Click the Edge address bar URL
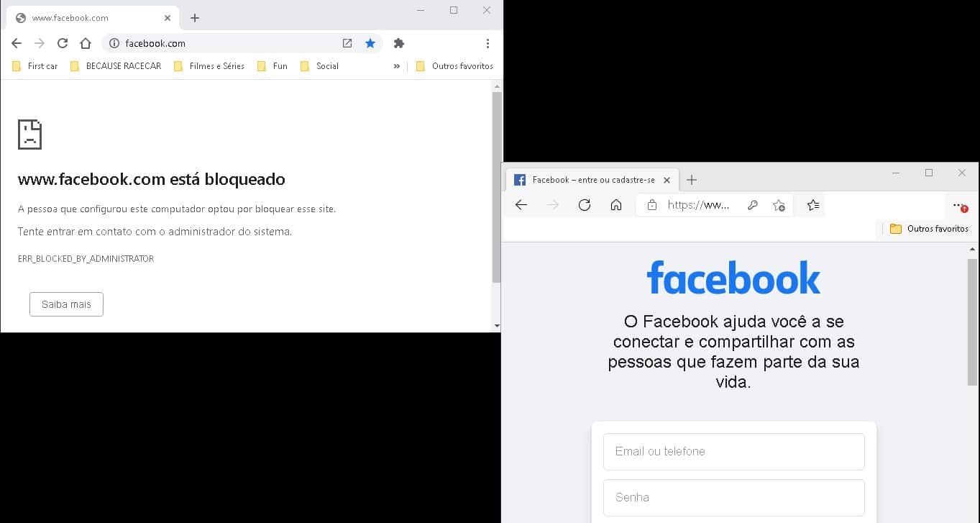The width and height of the screenshot is (980, 523). click(698, 205)
